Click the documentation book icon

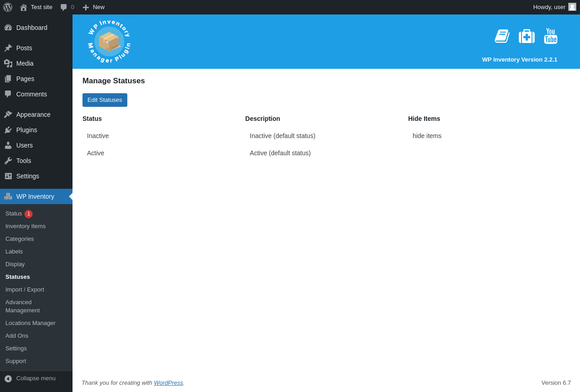[x=502, y=36]
